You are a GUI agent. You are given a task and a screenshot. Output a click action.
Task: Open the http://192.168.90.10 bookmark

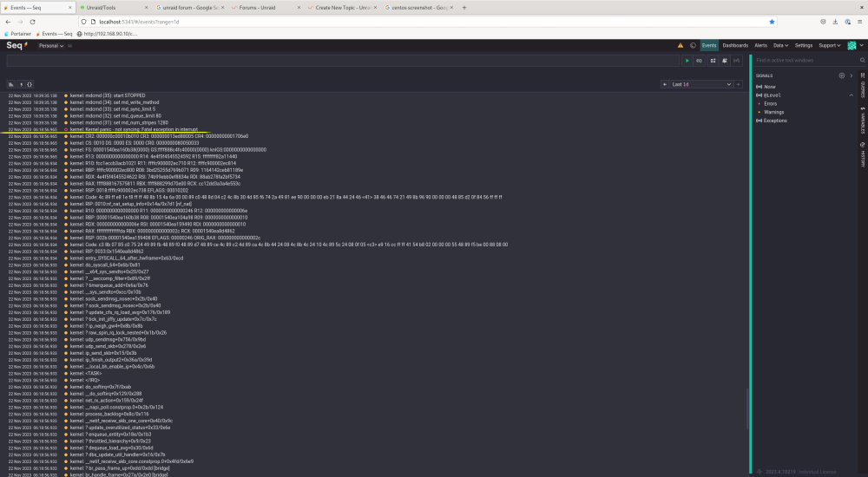[x=107, y=34]
